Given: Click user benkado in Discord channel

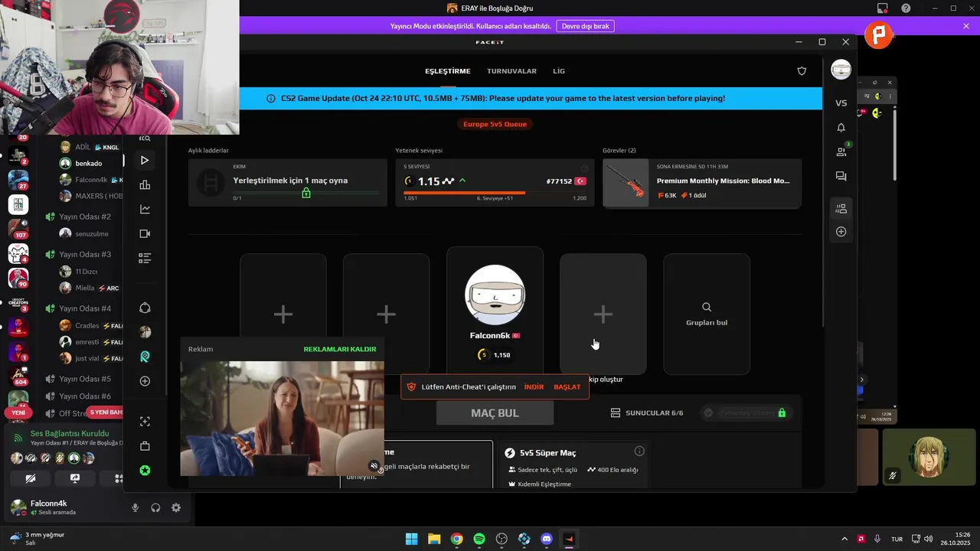Looking at the screenshot, I should (90, 163).
